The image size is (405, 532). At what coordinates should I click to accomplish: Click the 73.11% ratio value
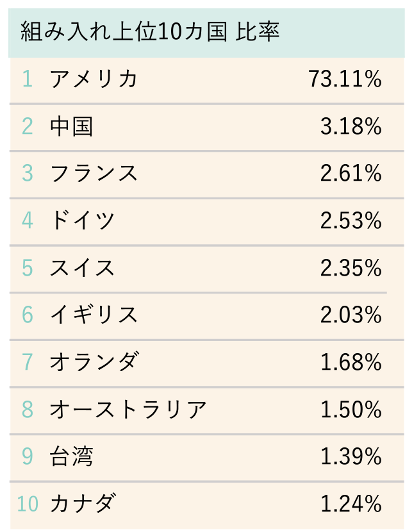coord(345,79)
